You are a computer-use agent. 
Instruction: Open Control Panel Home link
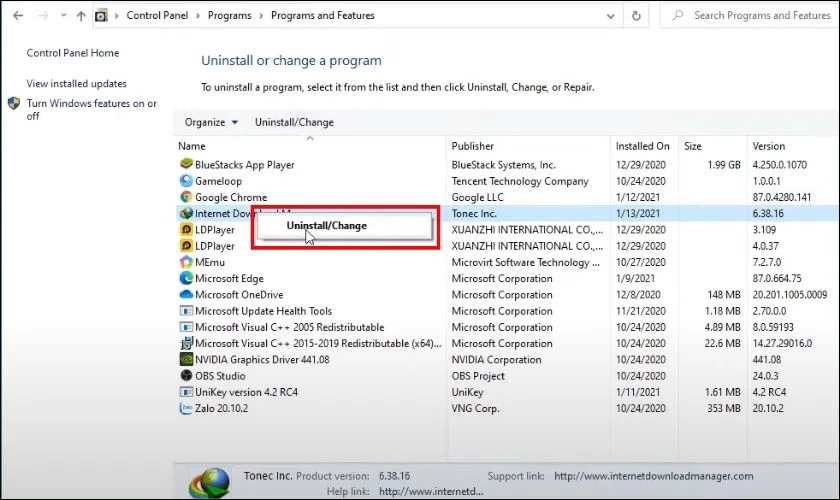73,53
